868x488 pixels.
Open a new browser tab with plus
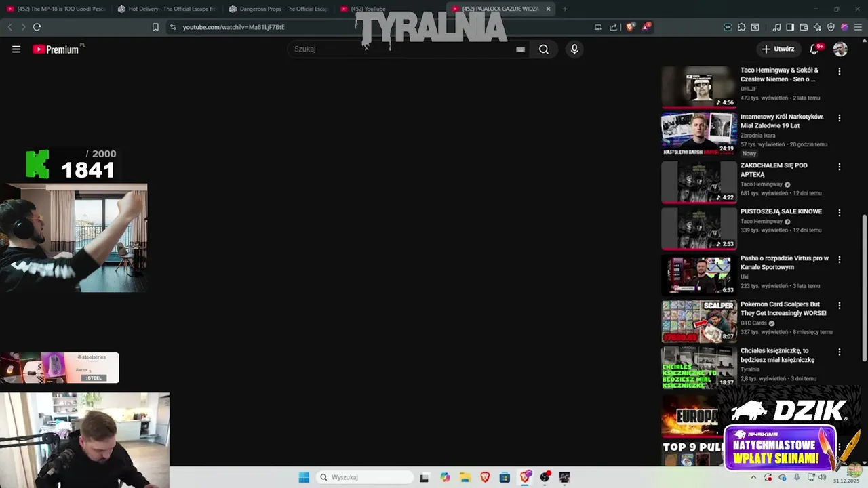565,9
